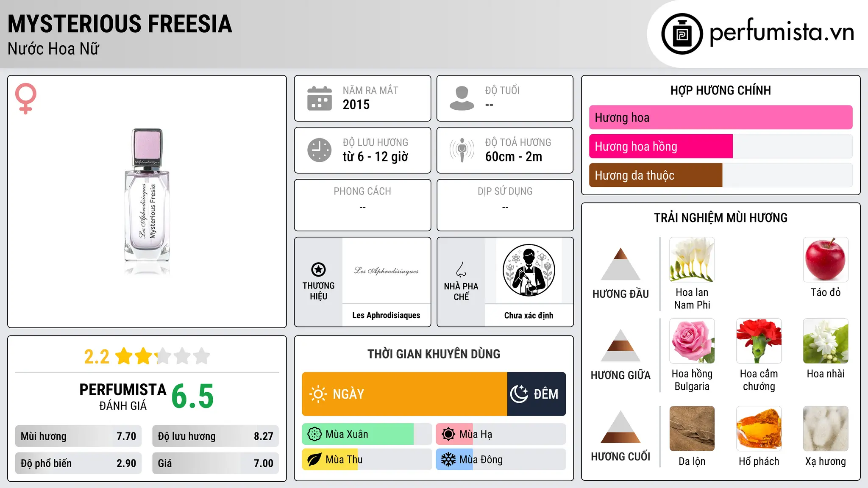This screenshot has width=868, height=488.
Task: Click the Mùa Đông season bar
Action: (x=501, y=460)
